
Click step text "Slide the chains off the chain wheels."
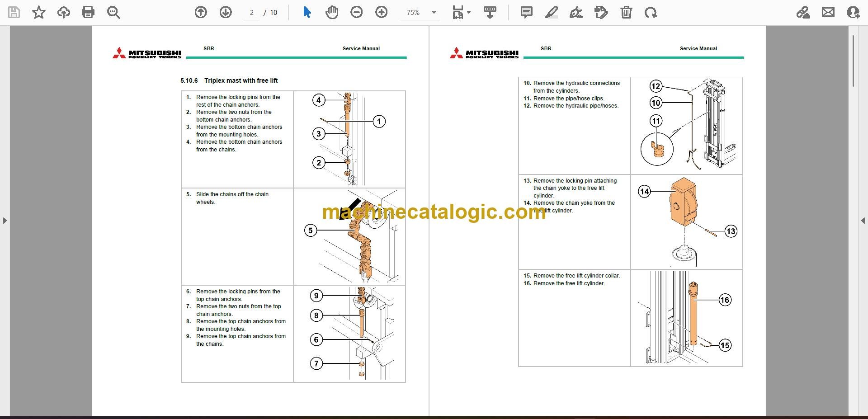[x=232, y=198]
